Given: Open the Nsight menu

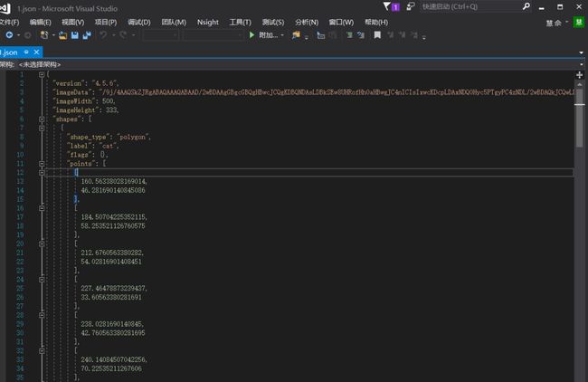Looking at the screenshot, I should click(208, 22).
